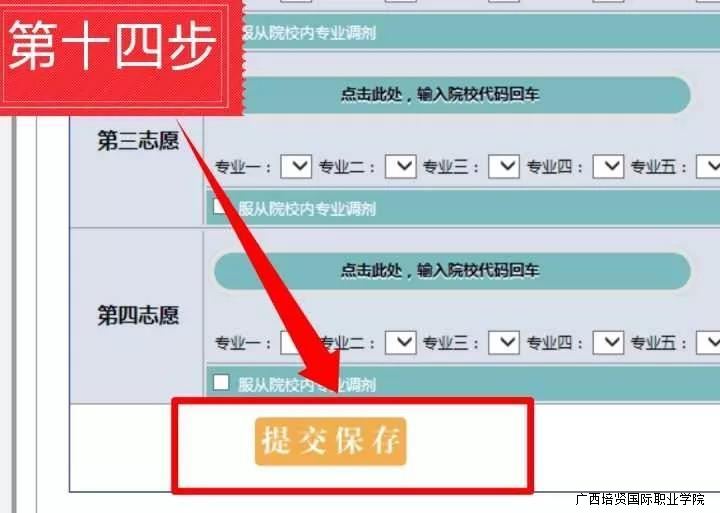Screen dimensions: 720x513
Task: Expand 第四志愿 专业五 dropdown
Action: pyautogui.click(x=709, y=342)
